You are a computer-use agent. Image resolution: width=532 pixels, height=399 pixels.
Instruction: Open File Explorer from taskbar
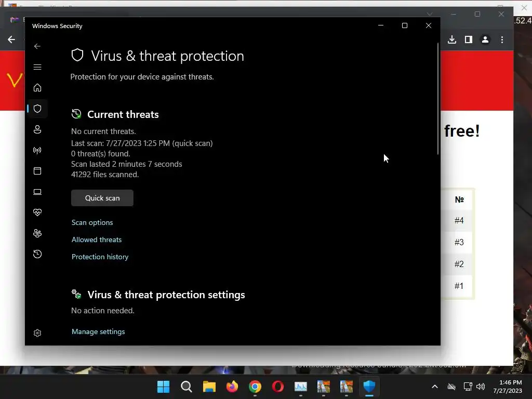pyautogui.click(x=209, y=387)
